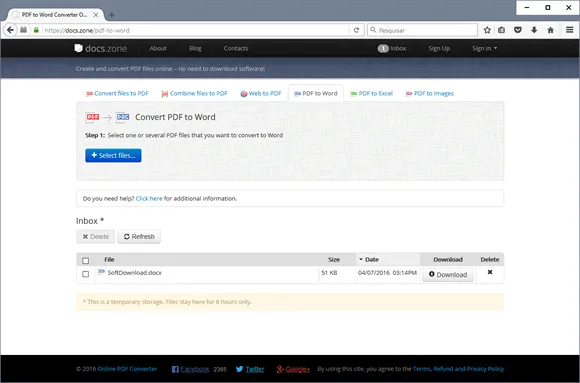Viewport: 580px width, 383px height.
Task: Click the red PDF icon beside heading
Action: click(92, 117)
